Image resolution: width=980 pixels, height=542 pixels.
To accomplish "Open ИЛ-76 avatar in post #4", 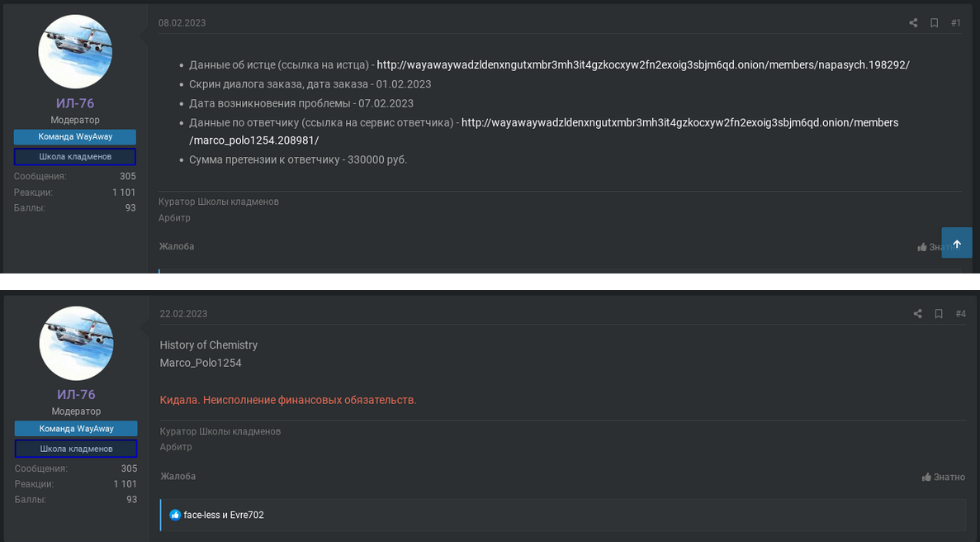I will 76,343.
